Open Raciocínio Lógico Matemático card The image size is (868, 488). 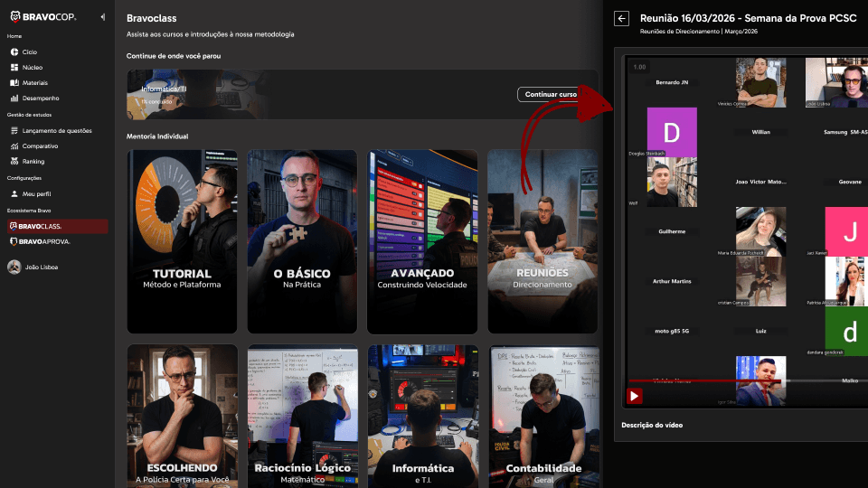[x=302, y=417]
